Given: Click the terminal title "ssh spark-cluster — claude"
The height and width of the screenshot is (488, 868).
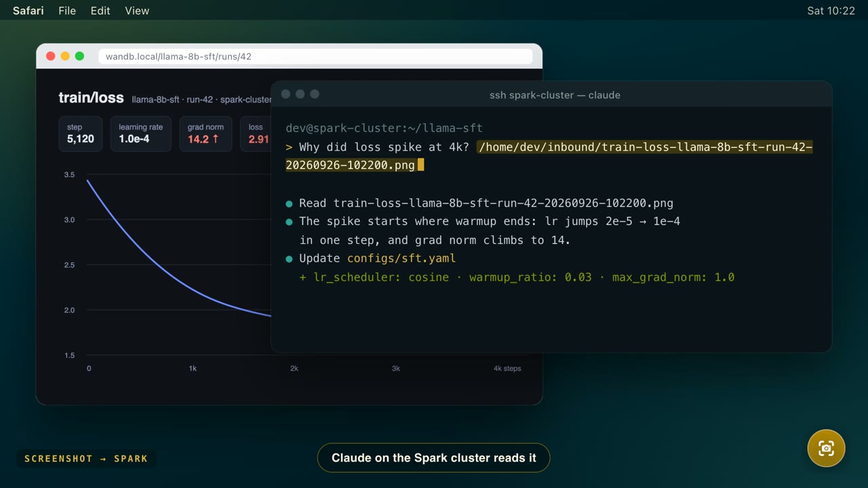Looking at the screenshot, I should (x=555, y=95).
